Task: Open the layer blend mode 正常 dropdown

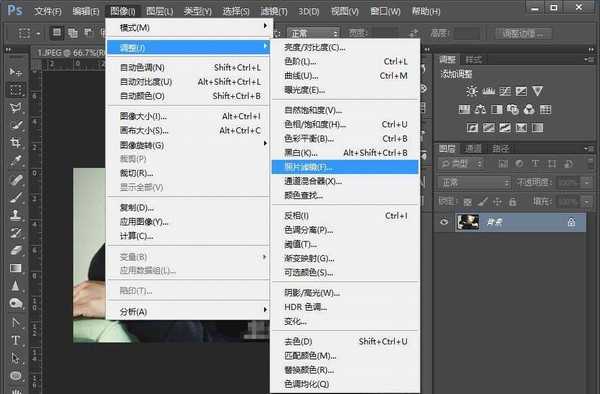Action: pos(474,182)
